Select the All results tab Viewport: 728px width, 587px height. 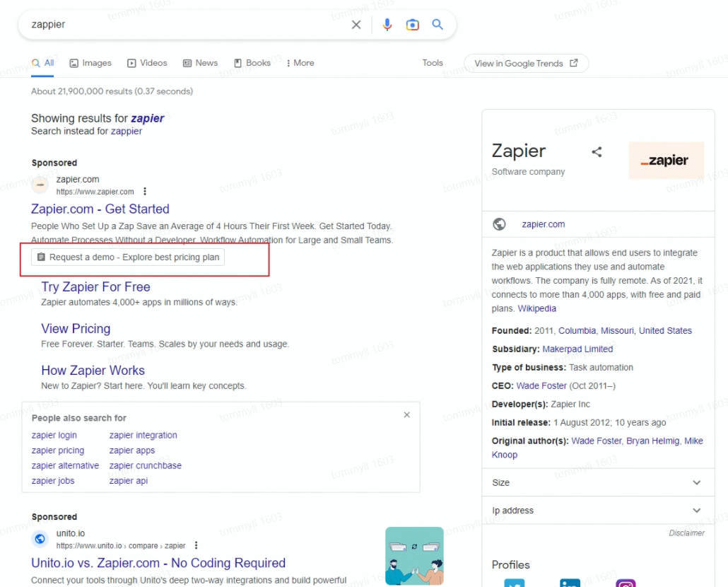42,63
